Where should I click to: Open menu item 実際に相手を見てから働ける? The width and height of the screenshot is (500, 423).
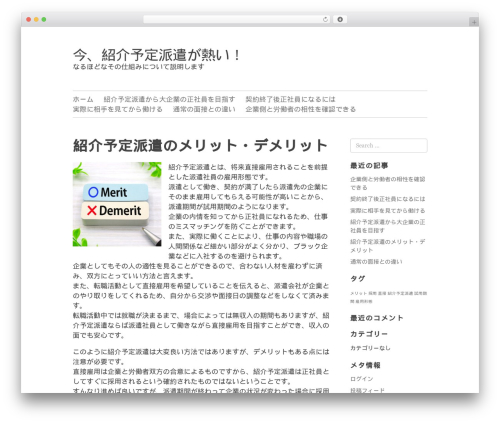point(118,109)
